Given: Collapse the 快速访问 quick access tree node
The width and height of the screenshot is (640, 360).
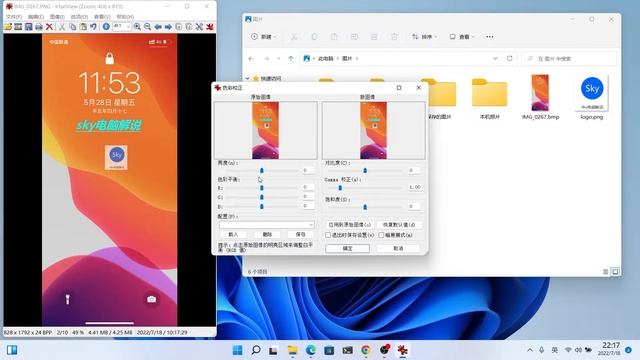Looking at the screenshot, I should (247, 78).
